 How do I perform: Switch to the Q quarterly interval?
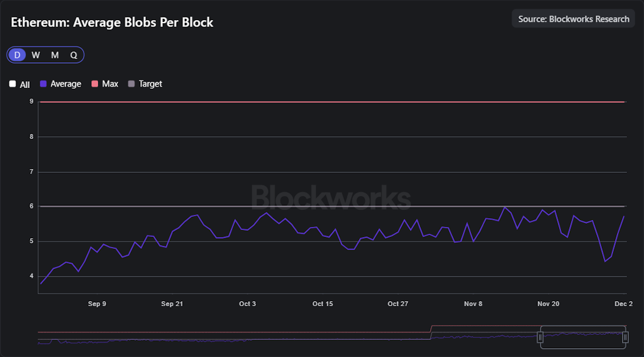click(x=74, y=55)
